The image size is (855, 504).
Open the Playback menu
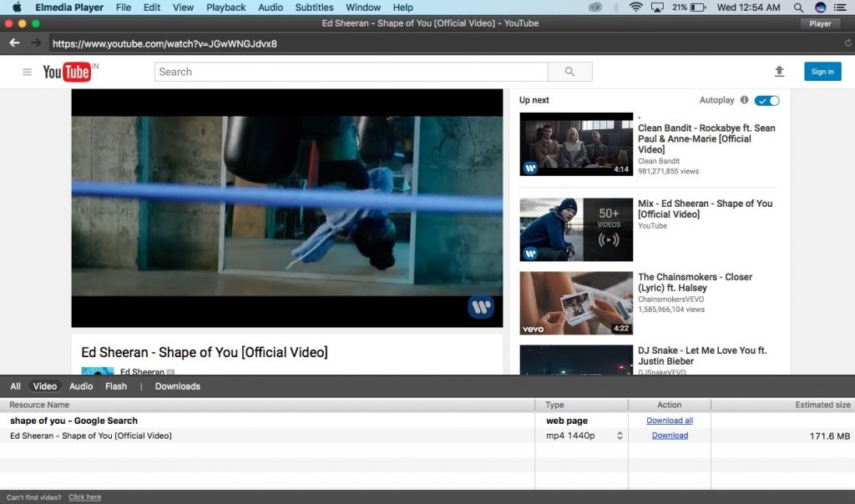(225, 8)
